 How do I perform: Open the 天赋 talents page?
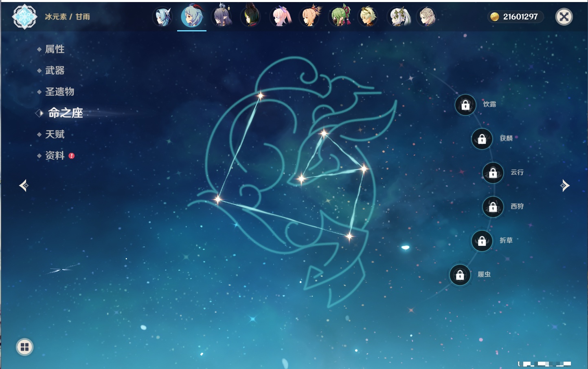pos(55,134)
